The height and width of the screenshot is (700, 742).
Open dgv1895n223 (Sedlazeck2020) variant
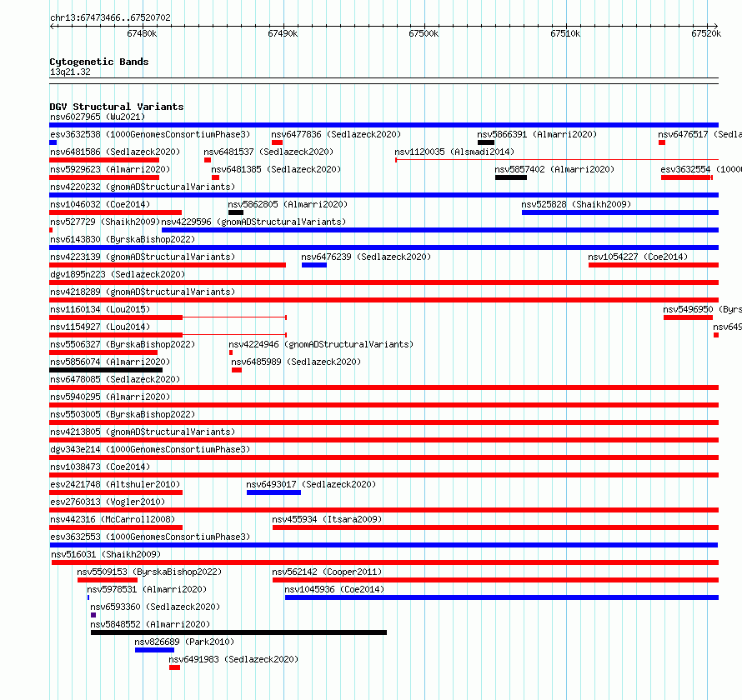pos(118,274)
